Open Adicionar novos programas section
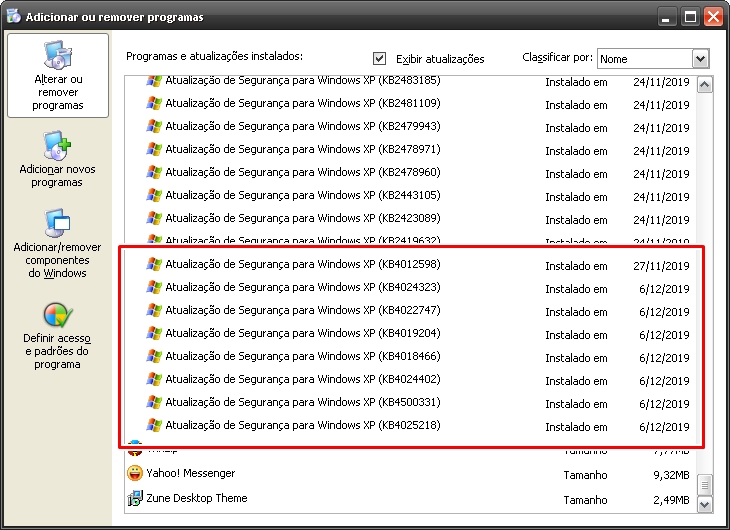Image resolution: width=730 pixels, height=530 pixels. pos(57,159)
